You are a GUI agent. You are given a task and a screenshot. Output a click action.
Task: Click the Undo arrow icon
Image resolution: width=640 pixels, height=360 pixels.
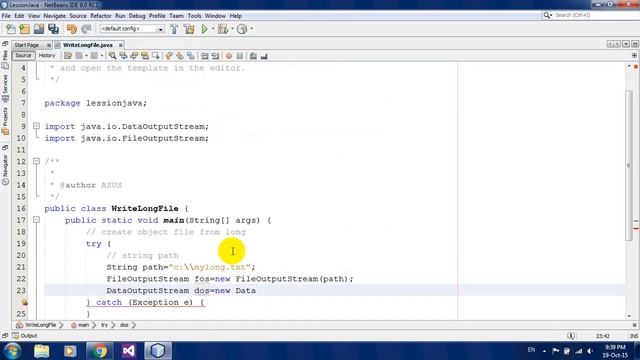point(72,29)
